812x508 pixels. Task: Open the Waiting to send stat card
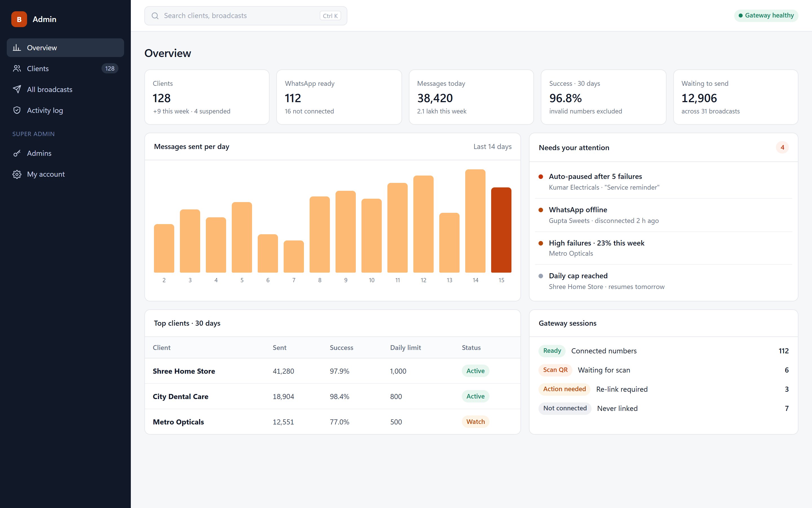point(736,97)
